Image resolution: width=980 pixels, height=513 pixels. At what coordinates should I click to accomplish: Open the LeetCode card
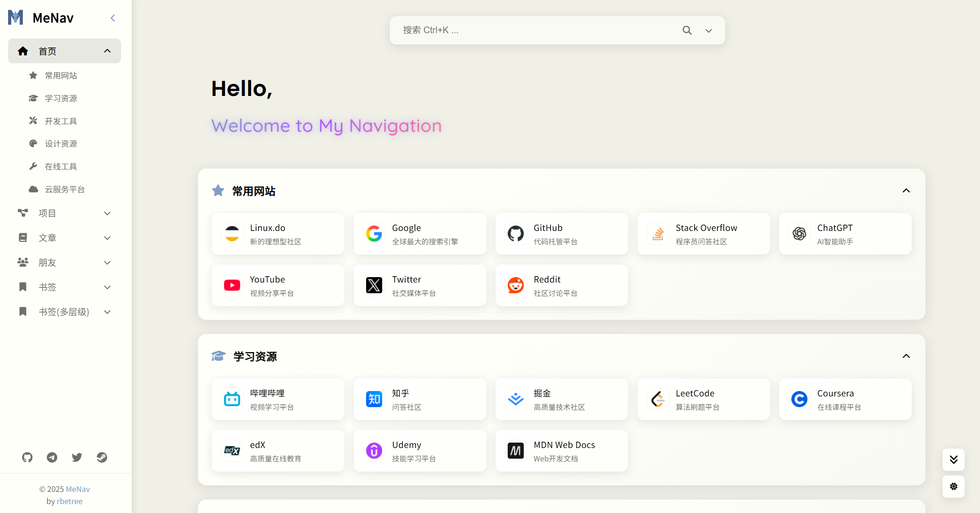703,399
